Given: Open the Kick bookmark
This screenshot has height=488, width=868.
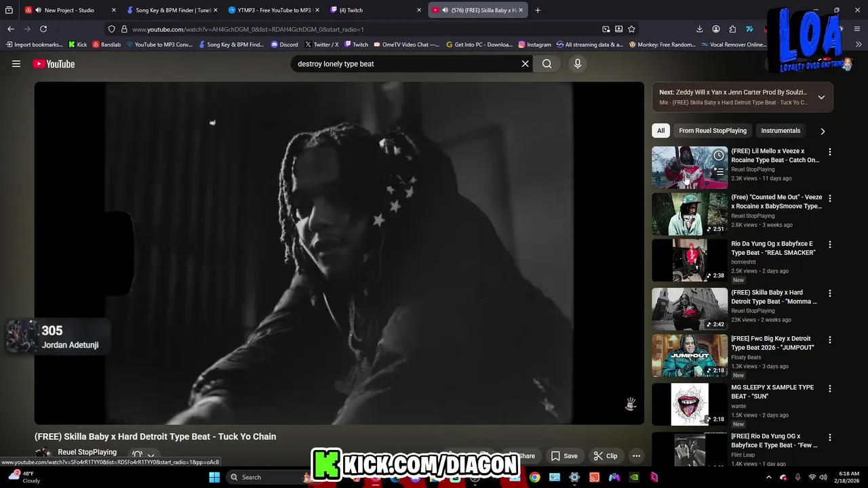Looking at the screenshot, I should pyautogui.click(x=77, y=45).
